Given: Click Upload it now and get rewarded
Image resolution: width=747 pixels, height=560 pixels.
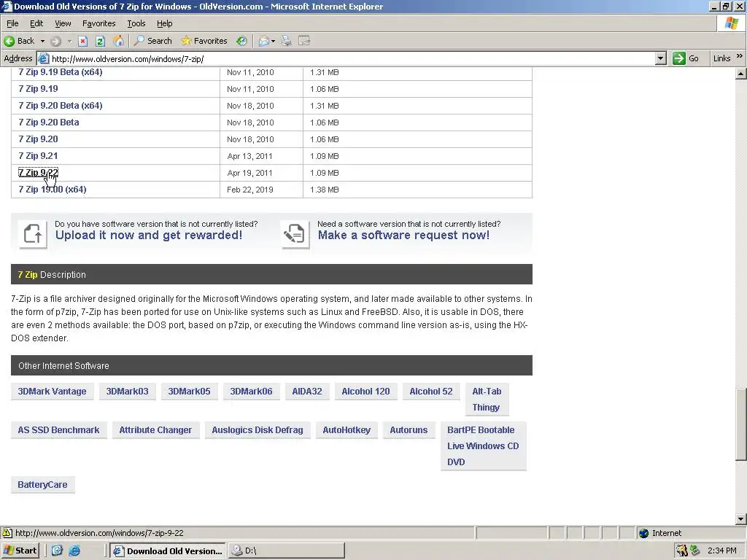Looking at the screenshot, I should 149,235.
